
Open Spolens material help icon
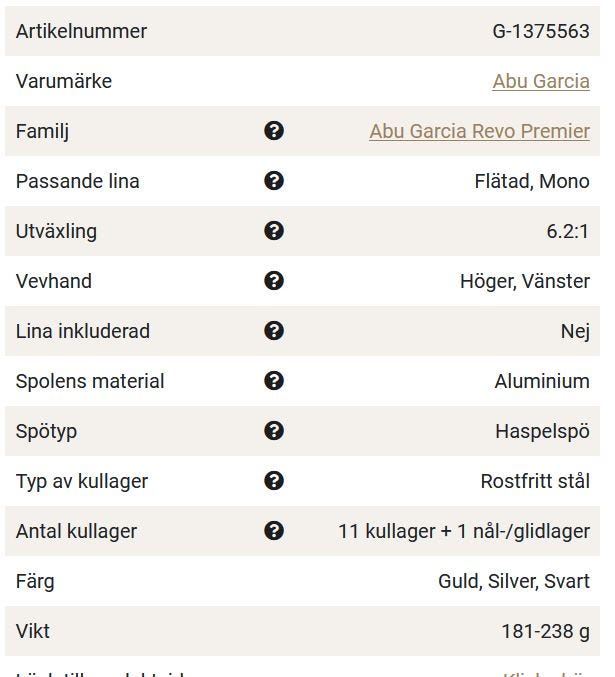coord(274,381)
